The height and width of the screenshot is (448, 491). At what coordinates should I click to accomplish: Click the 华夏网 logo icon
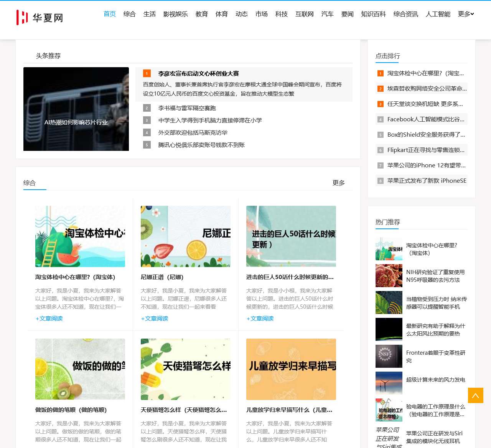tap(22, 17)
